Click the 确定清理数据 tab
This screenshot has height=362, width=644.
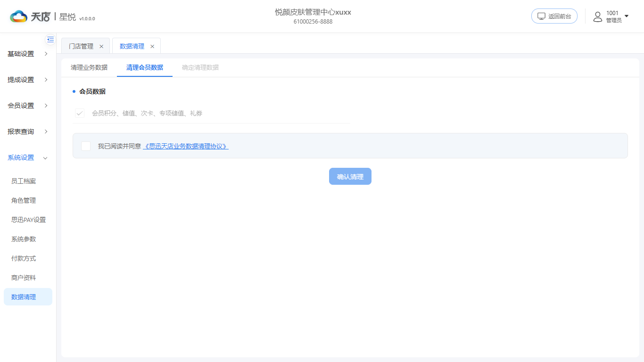click(200, 67)
